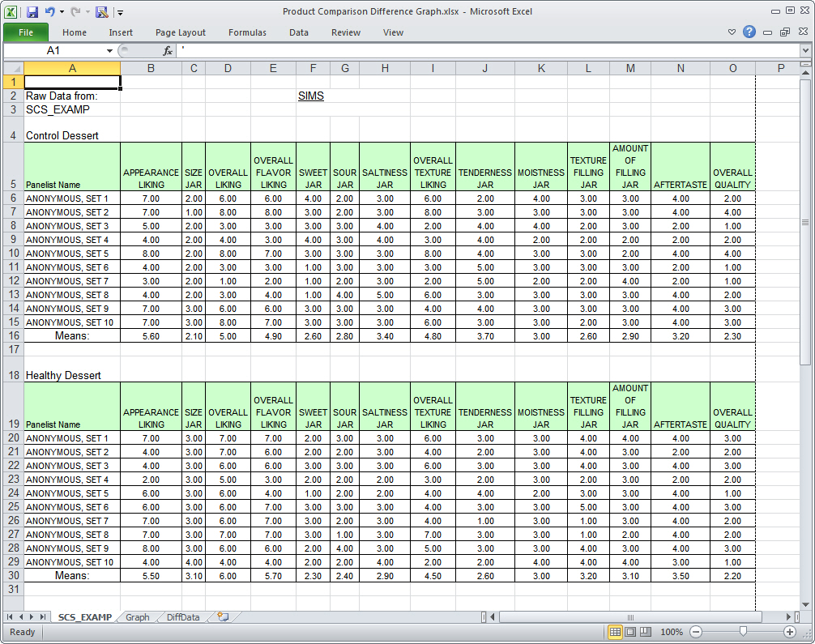Click horizontal scrollbar right arrow
The height and width of the screenshot is (644, 815).
tap(788, 617)
